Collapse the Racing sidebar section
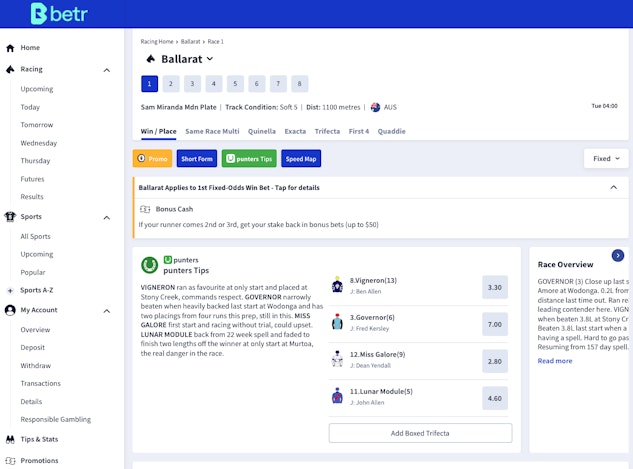The image size is (633, 469). 107,70
